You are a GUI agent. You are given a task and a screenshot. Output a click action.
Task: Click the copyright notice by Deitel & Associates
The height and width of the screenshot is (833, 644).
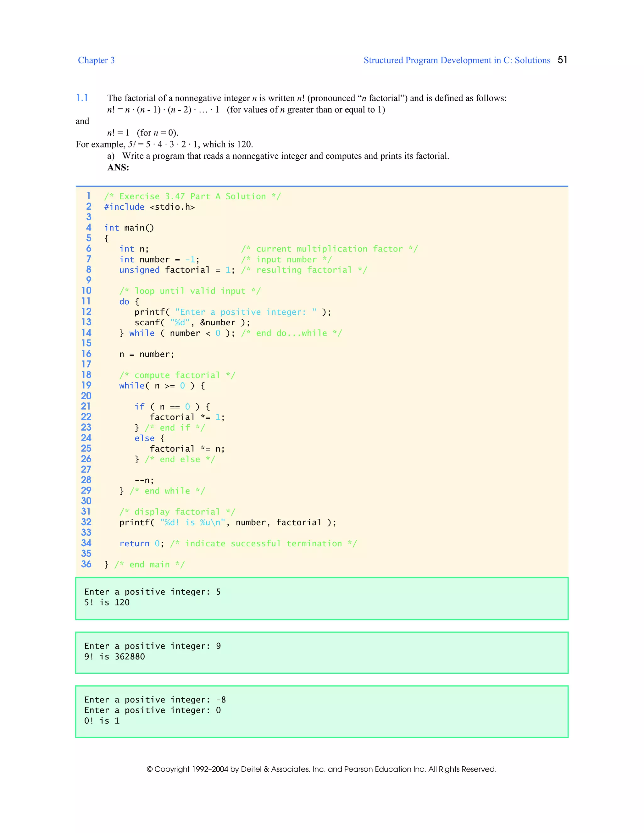pyautogui.click(x=322, y=769)
